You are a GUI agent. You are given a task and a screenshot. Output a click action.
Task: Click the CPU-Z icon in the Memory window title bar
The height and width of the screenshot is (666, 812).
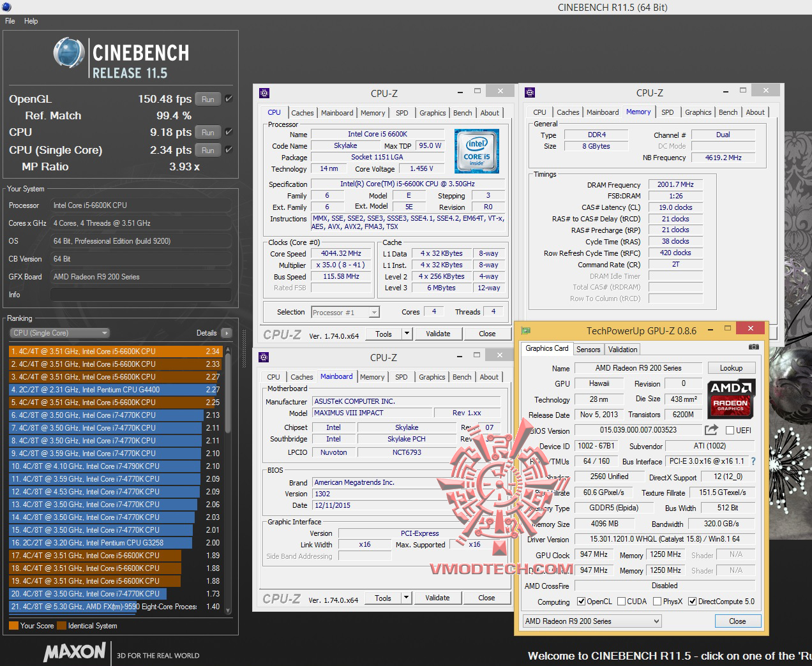coord(530,93)
